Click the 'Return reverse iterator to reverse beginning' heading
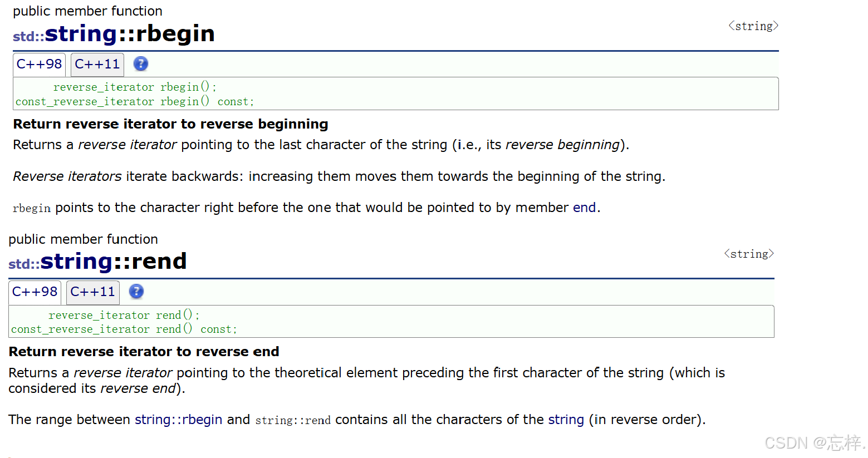This screenshot has height=458, width=868. click(170, 124)
